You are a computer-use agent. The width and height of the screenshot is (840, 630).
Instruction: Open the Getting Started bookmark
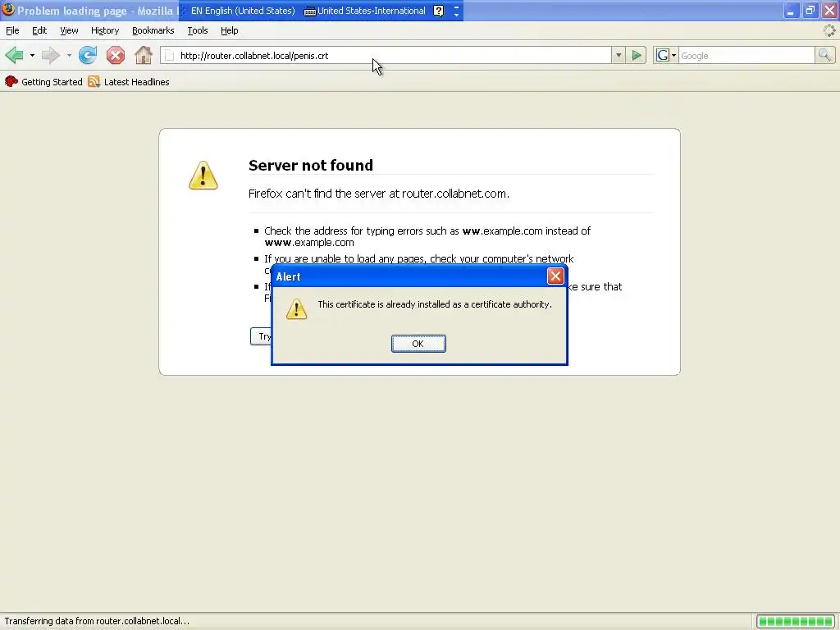(43, 82)
